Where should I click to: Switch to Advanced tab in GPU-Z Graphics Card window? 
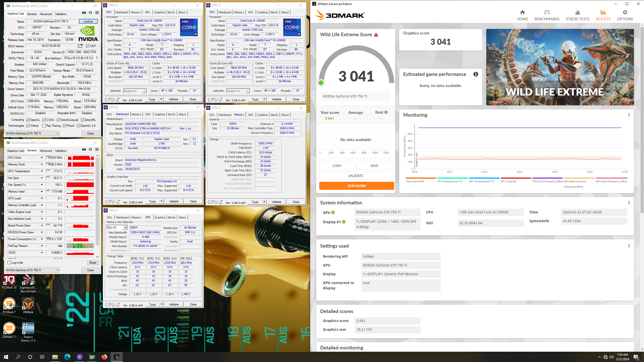click(46, 14)
